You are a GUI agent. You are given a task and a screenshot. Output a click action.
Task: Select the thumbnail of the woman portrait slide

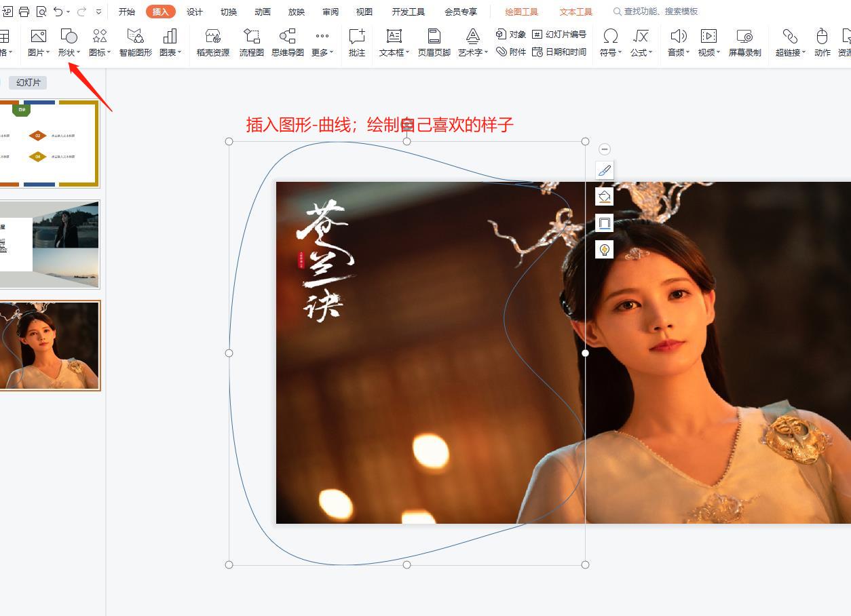[49, 345]
